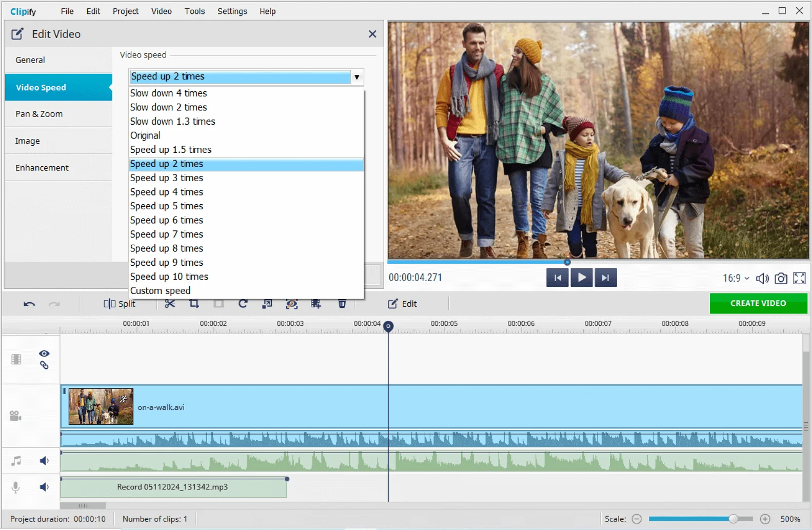Click the scale zoom out minus button
Viewport: 812px width, 530px height.
coord(637,519)
